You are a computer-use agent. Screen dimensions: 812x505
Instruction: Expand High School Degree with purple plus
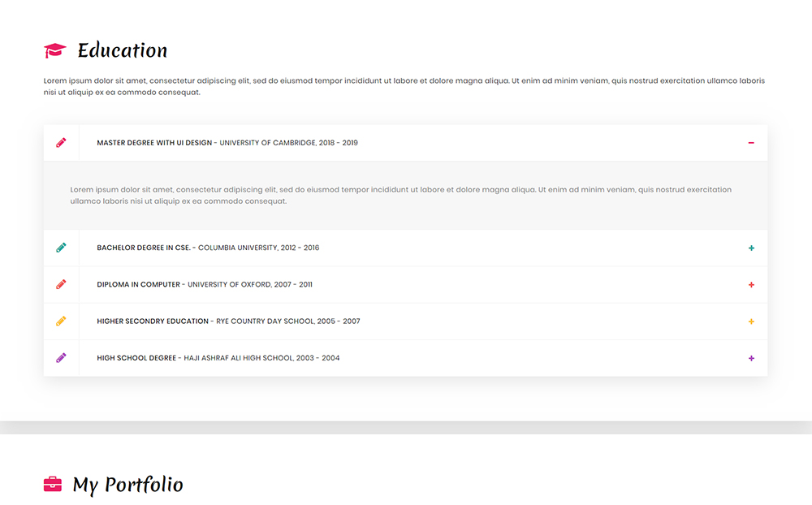[x=751, y=358]
